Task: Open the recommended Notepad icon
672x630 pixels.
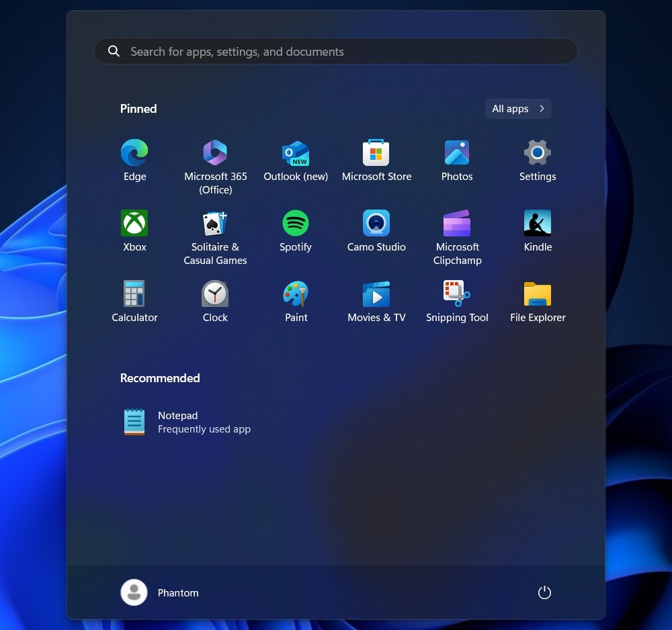Action: tap(134, 422)
